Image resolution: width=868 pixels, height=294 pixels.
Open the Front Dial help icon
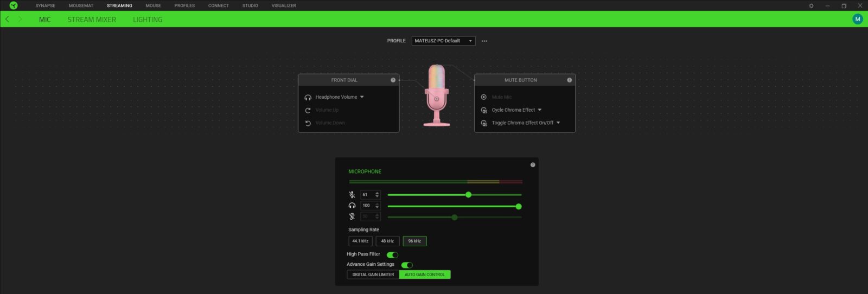point(393,80)
